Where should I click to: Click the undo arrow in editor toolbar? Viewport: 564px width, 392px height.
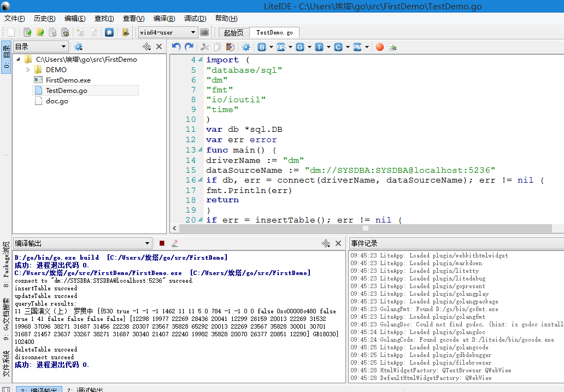pyautogui.click(x=176, y=47)
